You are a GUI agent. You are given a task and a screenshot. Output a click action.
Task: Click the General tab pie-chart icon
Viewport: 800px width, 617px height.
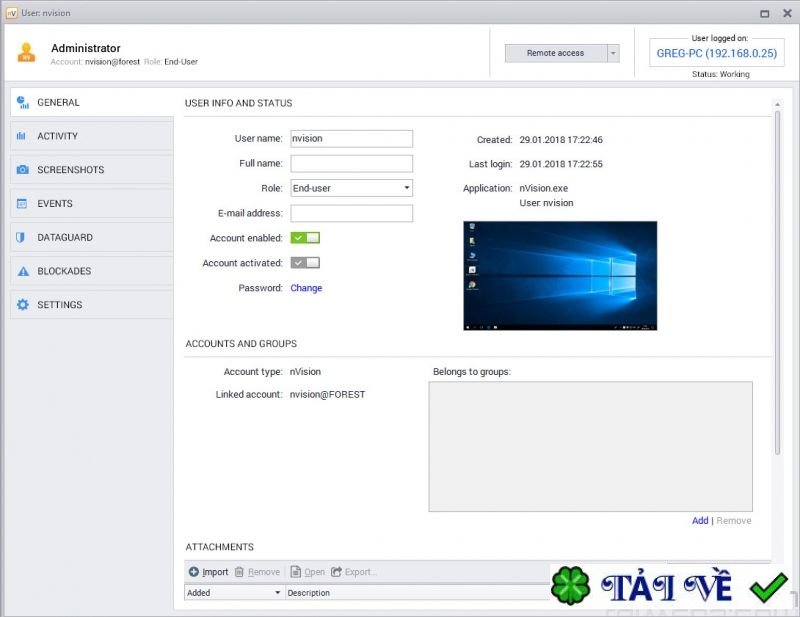click(x=22, y=102)
